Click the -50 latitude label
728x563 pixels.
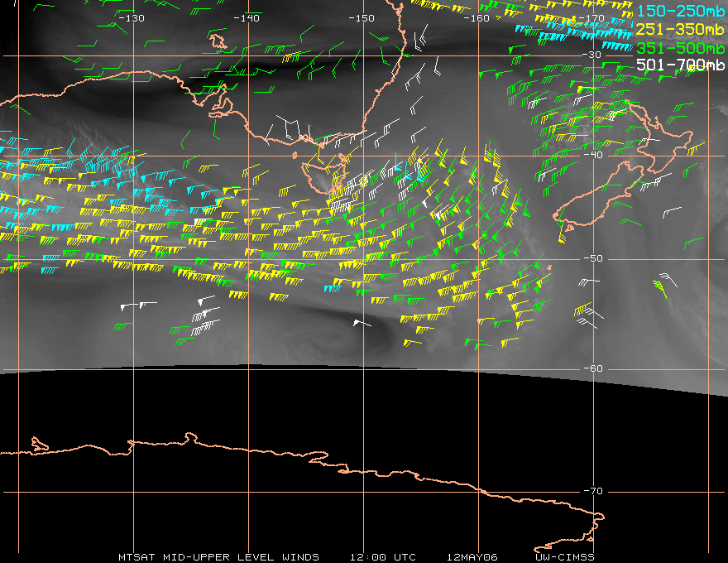pos(592,259)
